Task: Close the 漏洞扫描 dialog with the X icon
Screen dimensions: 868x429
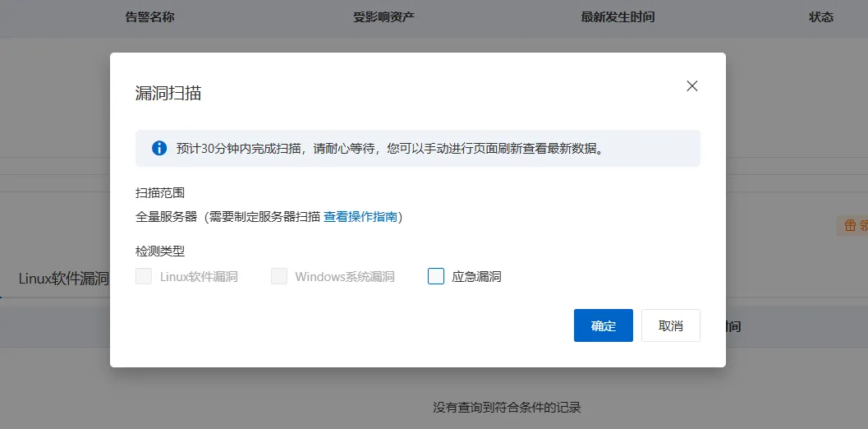Action: [692, 86]
